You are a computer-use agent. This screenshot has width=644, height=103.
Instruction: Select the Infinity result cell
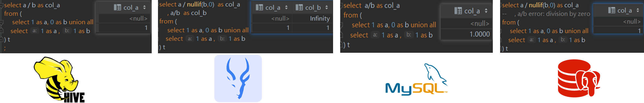pos(313,18)
